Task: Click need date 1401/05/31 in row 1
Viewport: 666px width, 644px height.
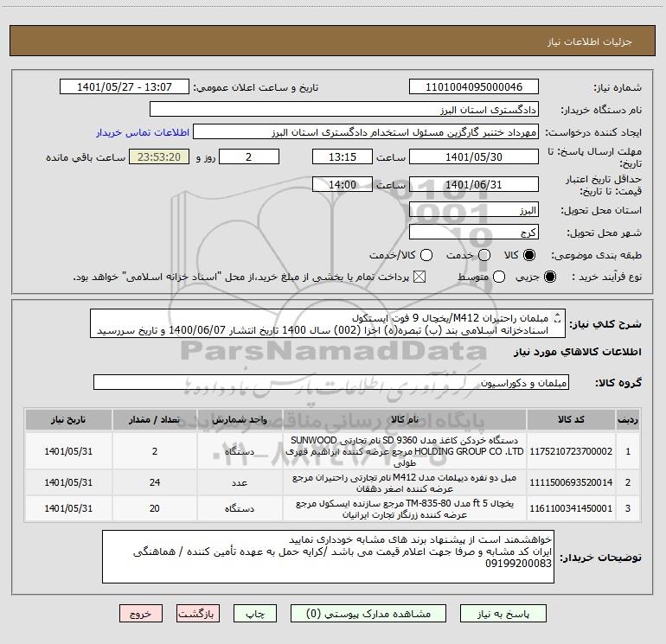Action: point(68,451)
